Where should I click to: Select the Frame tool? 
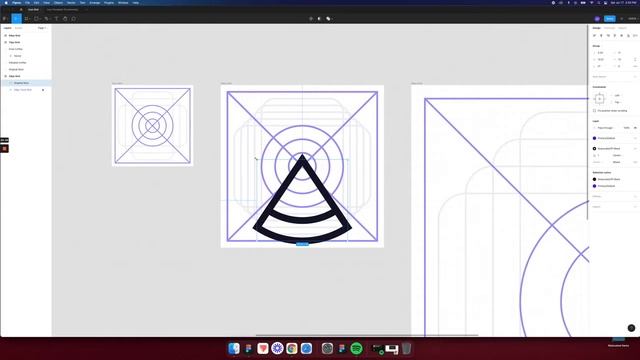click(x=27, y=18)
